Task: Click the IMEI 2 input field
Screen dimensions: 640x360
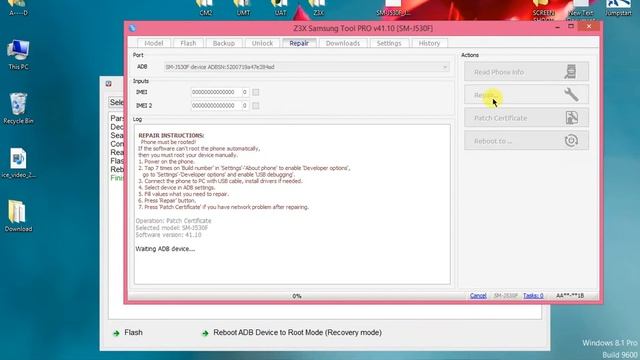Action: pyautogui.click(x=220, y=106)
